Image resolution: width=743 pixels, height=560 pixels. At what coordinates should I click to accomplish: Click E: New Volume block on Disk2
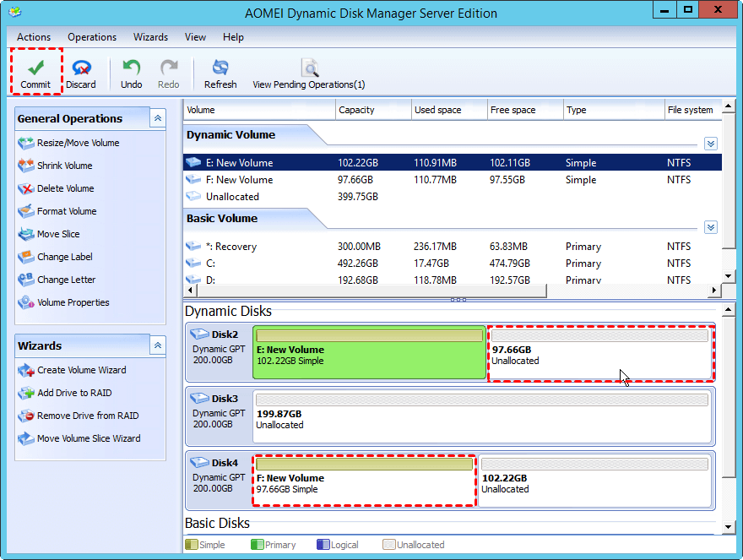click(x=369, y=355)
